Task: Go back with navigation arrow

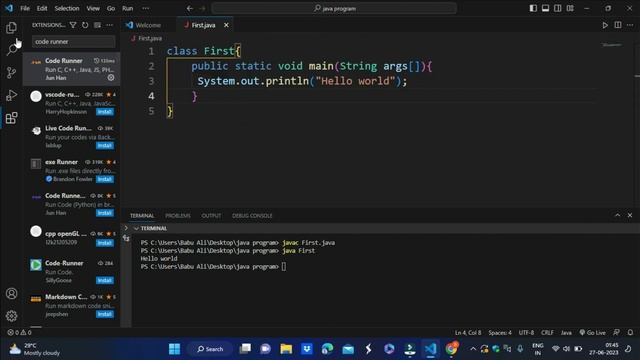Action: [190, 8]
